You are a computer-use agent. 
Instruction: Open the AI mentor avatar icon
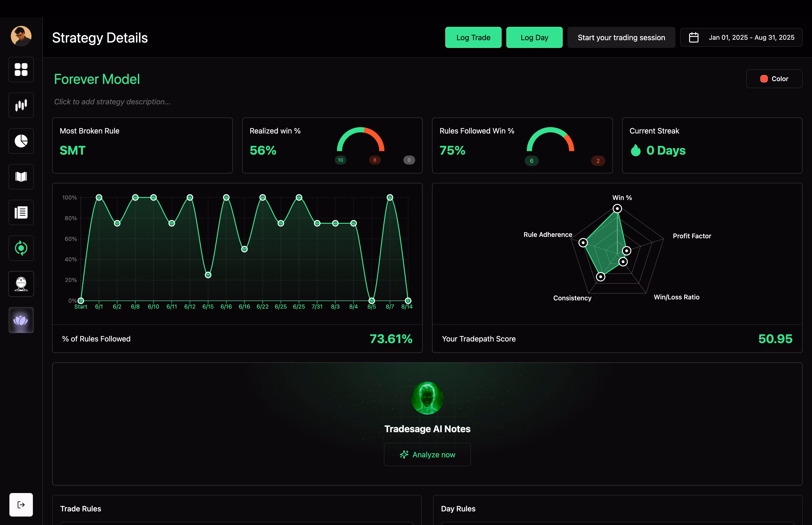(x=21, y=284)
